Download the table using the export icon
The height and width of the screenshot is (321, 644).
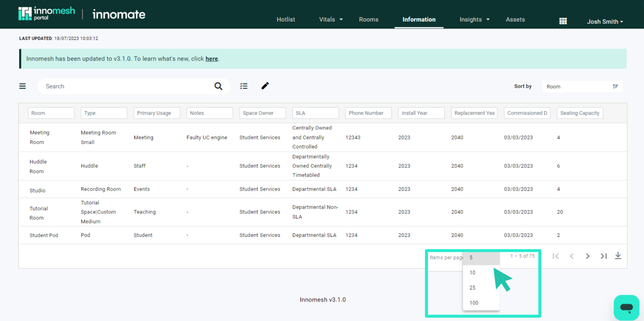(619, 256)
